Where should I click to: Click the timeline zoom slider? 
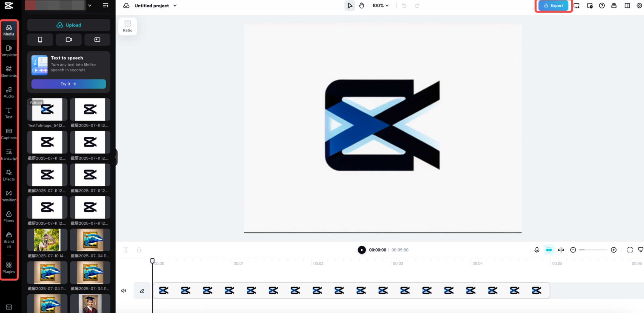[x=593, y=250]
